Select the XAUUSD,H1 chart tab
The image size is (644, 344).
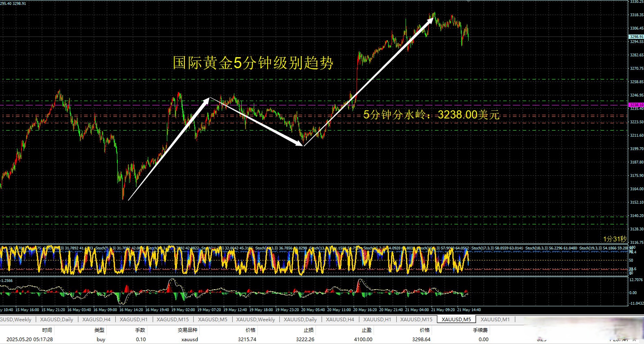[377, 320]
